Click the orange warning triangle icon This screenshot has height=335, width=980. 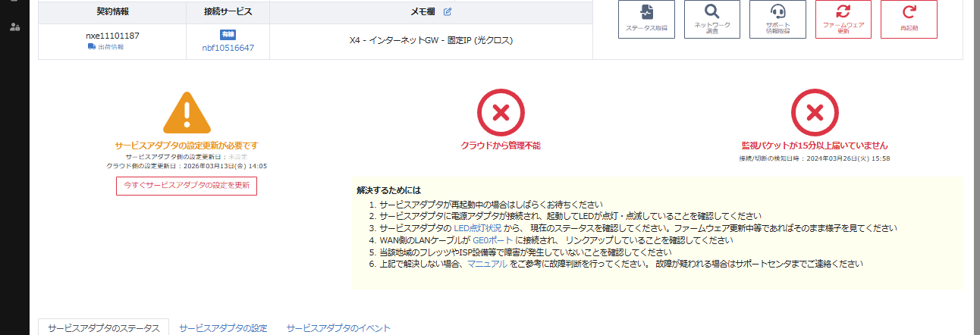[186, 113]
